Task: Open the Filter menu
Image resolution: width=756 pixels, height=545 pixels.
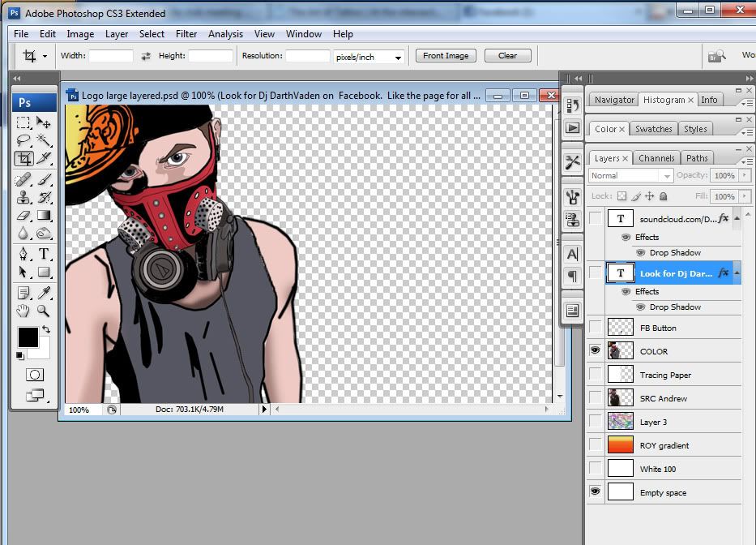Action: click(x=186, y=34)
